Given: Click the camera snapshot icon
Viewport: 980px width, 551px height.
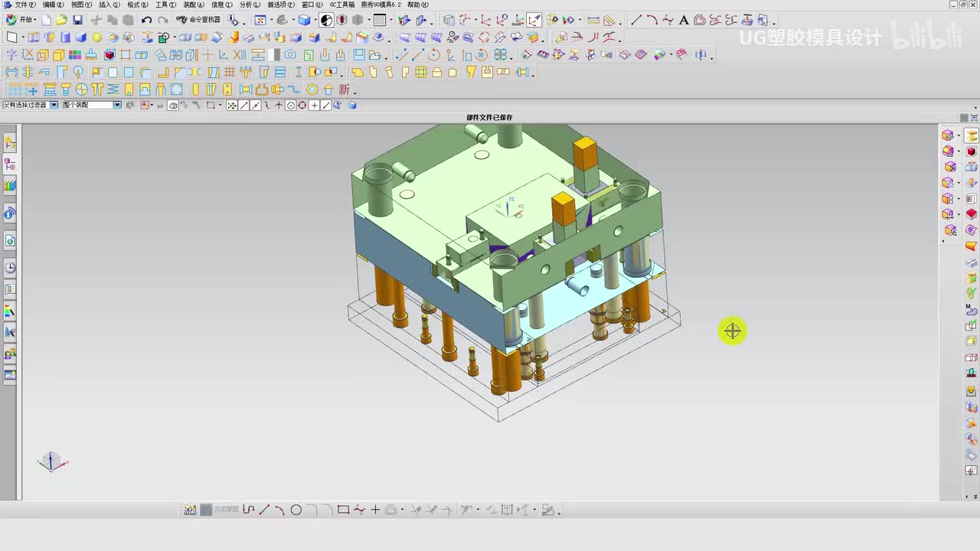Looking at the screenshot, I should pyautogui.click(x=290, y=54).
